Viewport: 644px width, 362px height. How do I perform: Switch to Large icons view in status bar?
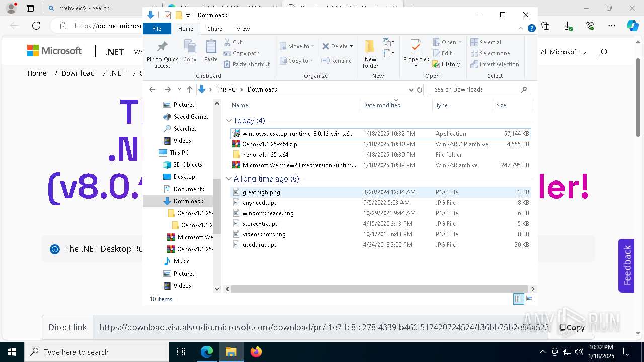tap(529, 299)
